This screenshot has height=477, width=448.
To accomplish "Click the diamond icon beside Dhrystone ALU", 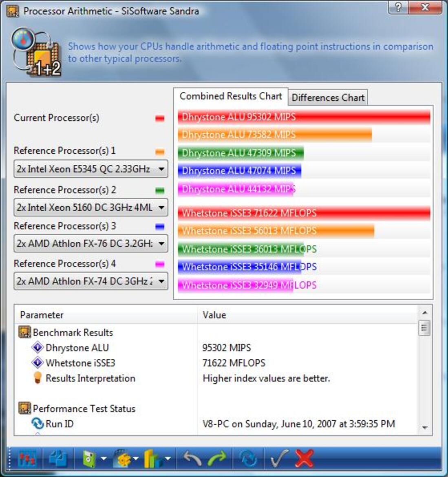I will (38, 347).
